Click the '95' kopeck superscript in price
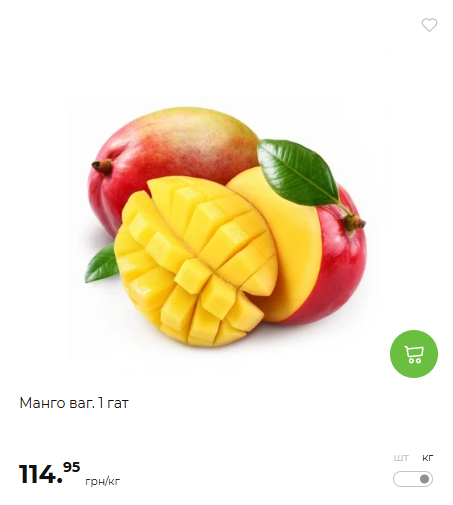The width and height of the screenshot is (453, 505). point(72,467)
